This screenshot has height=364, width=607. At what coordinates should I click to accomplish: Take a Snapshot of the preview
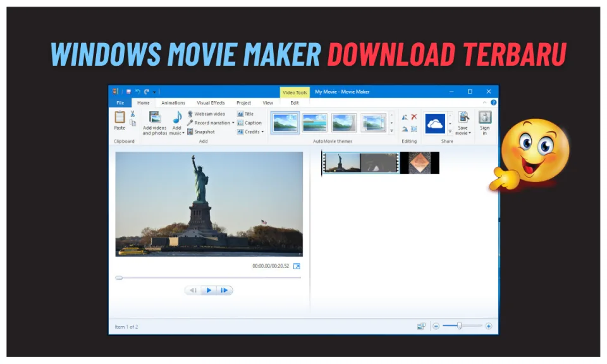pos(201,131)
